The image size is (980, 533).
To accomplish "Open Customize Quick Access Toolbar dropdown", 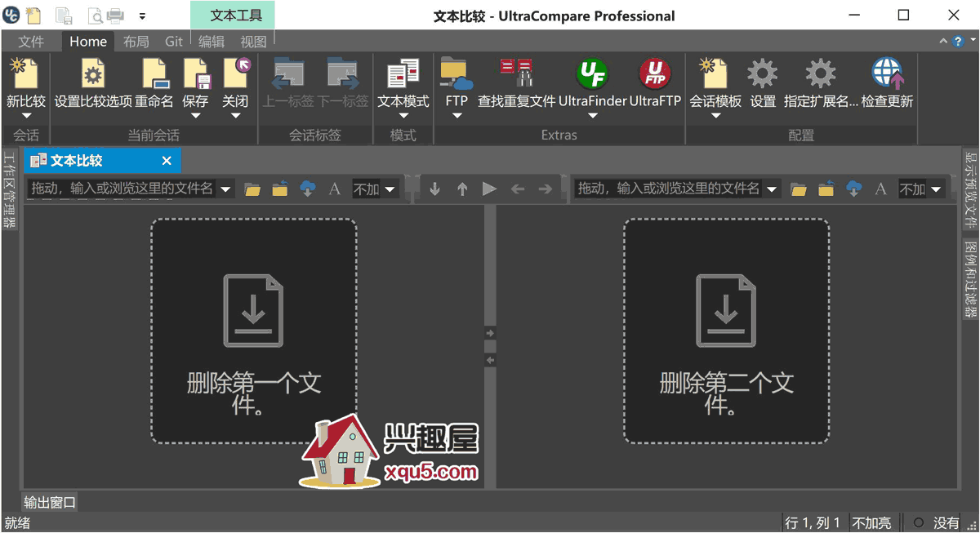I will click(x=142, y=16).
